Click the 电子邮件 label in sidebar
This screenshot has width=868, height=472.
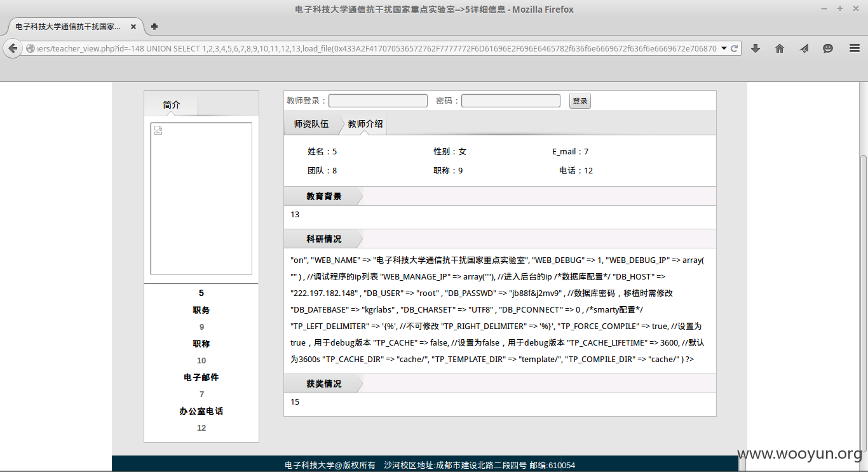201,377
